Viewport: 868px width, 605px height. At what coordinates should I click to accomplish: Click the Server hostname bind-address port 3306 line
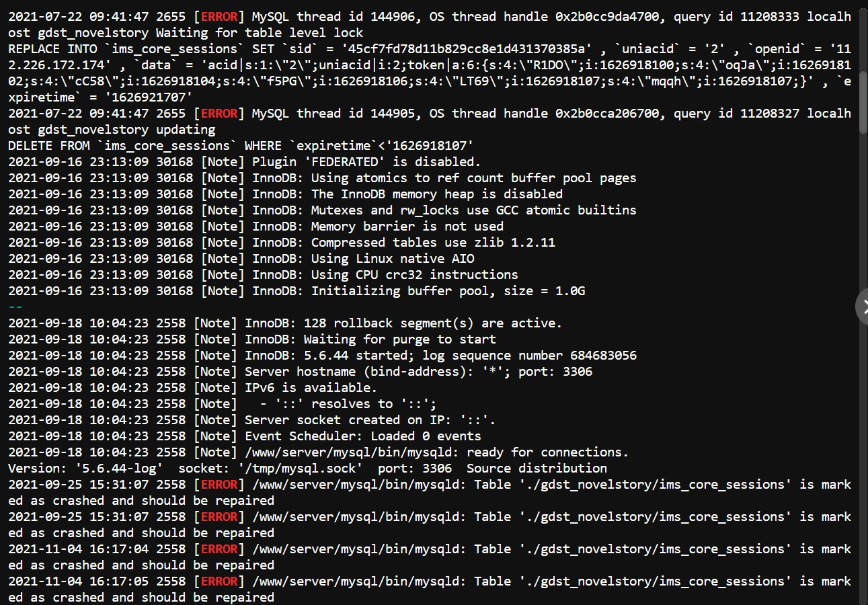pyautogui.click(x=300, y=372)
